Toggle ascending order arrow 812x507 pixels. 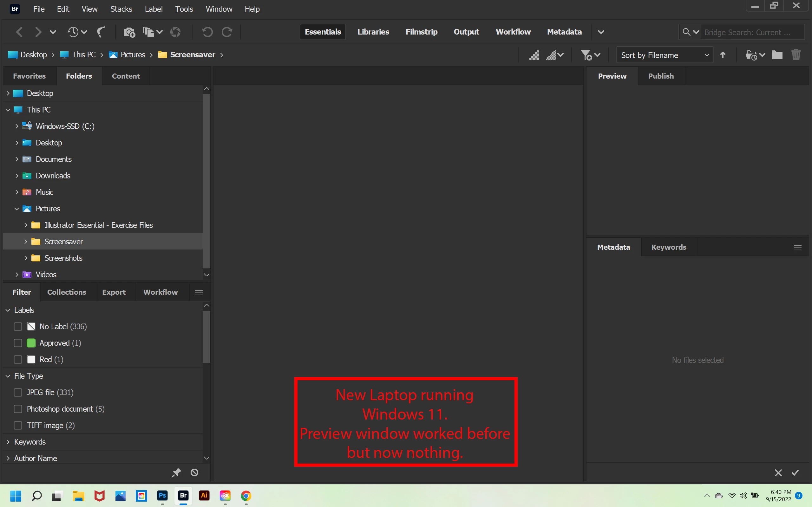(x=723, y=55)
